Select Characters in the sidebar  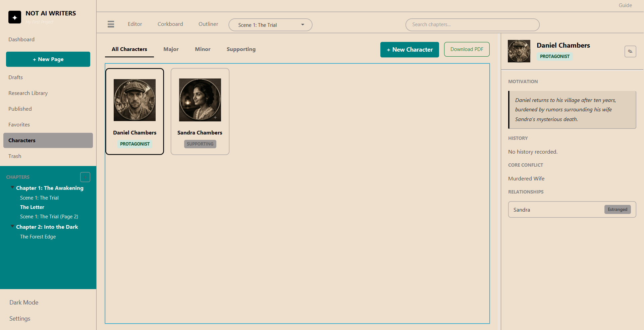coord(48,141)
